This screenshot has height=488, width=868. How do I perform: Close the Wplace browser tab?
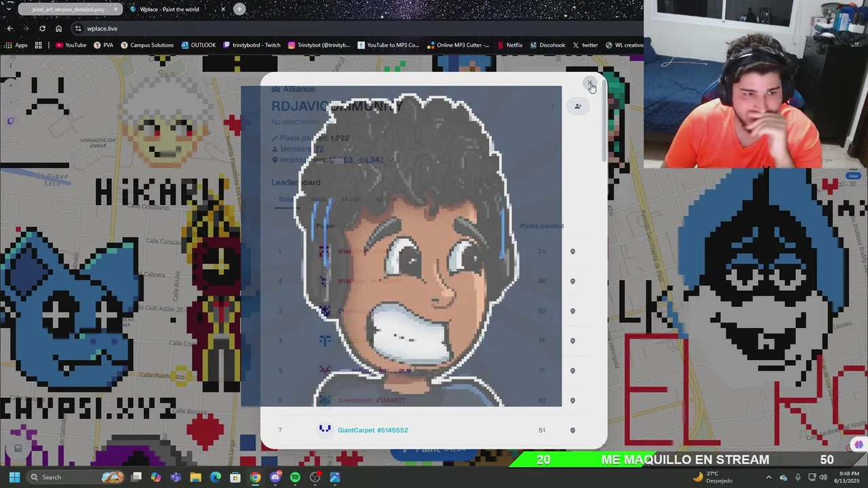(x=223, y=9)
